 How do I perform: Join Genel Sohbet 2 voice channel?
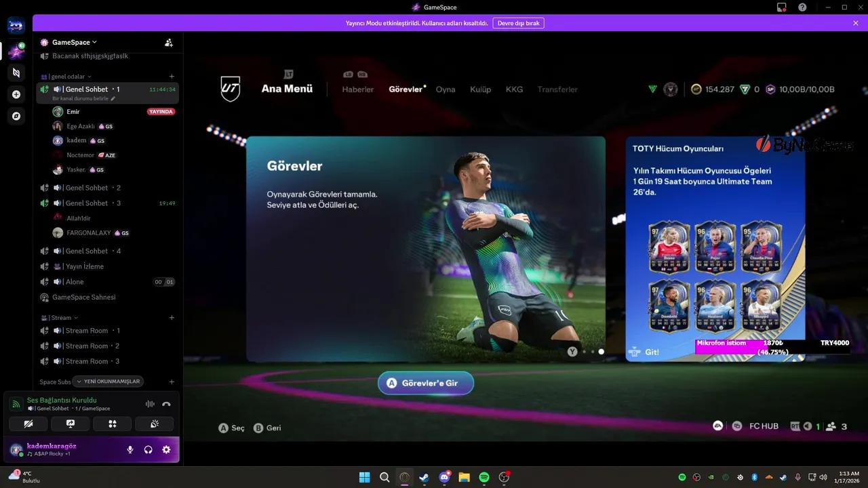coord(108,188)
